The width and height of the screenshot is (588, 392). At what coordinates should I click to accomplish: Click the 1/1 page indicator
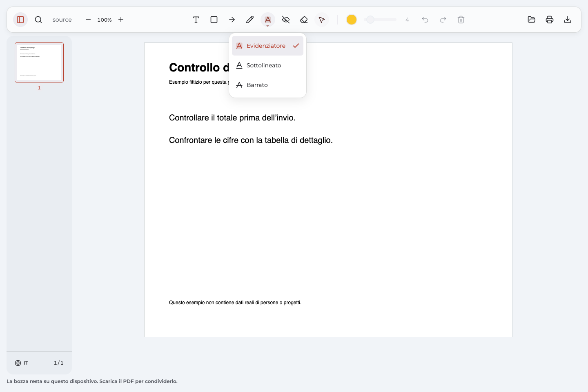click(59, 363)
